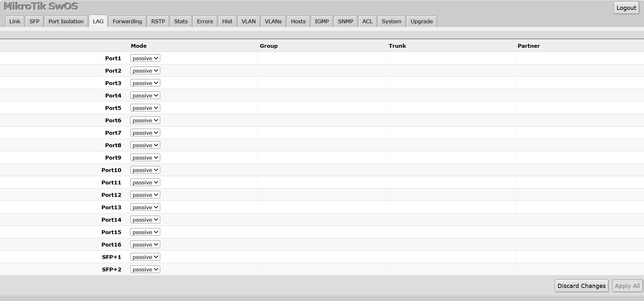Click the Mode column header
644x301 pixels.
pyautogui.click(x=139, y=46)
